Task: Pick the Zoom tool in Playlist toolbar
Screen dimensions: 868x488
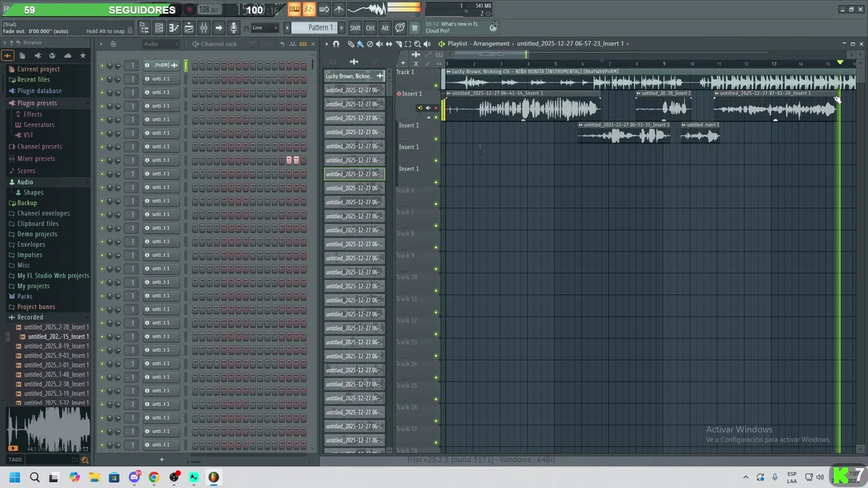Action: point(417,44)
